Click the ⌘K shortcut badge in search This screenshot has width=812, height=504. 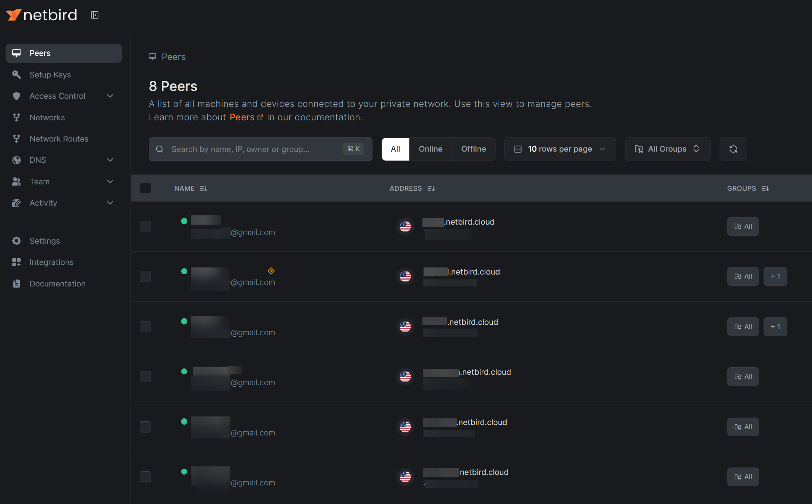pyautogui.click(x=353, y=149)
